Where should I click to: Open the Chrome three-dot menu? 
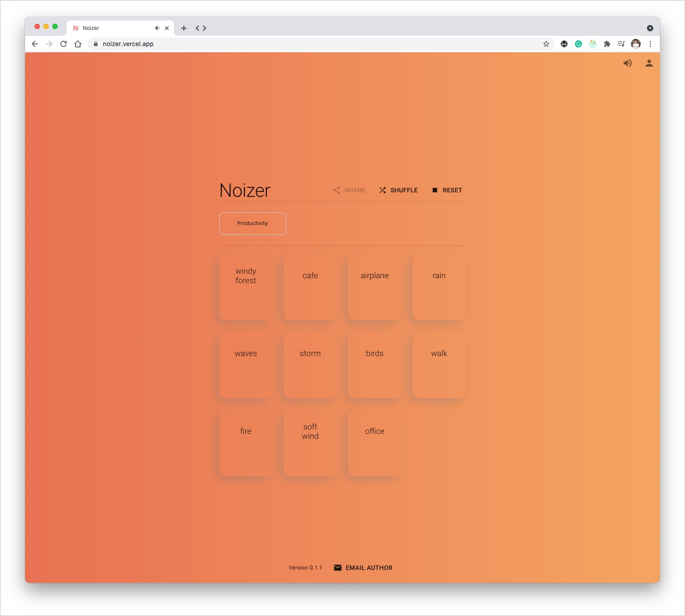click(650, 44)
